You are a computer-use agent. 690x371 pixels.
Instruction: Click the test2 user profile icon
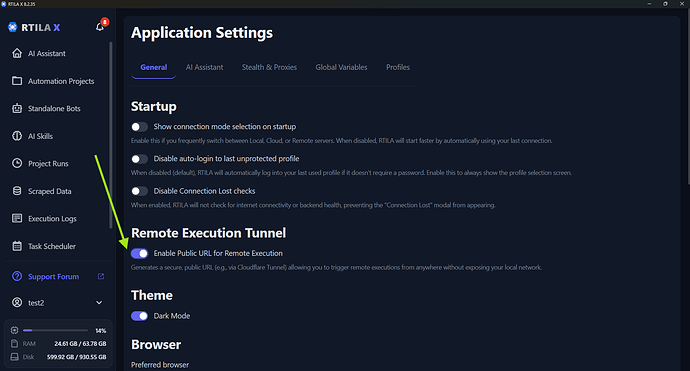pyautogui.click(x=17, y=303)
